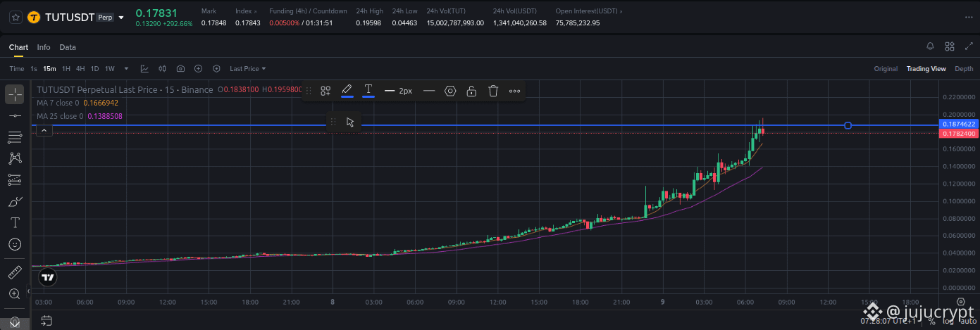
Task: Change the line color pencil swatch
Action: [x=347, y=90]
